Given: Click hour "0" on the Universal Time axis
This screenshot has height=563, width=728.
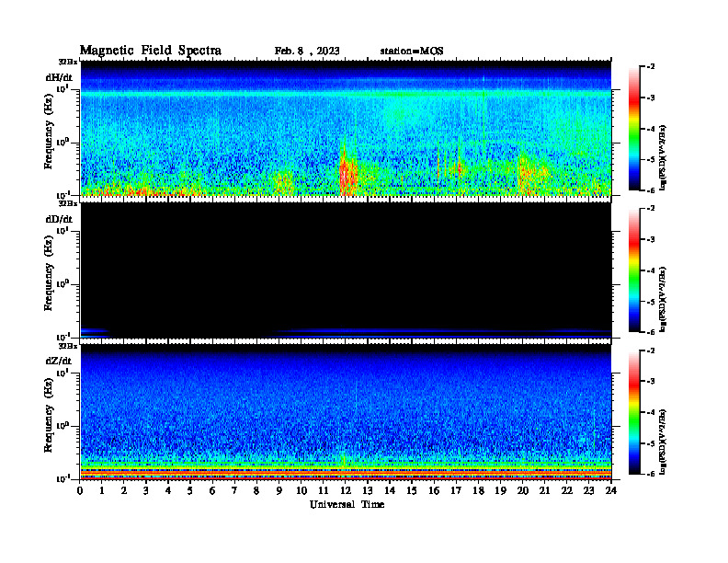Looking at the screenshot, I should click(x=80, y=490).
